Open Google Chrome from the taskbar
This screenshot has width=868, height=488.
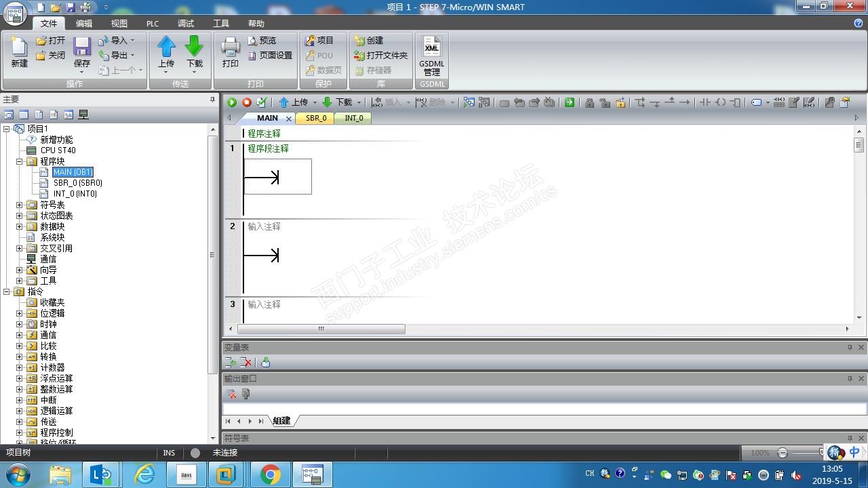click(270, 475)
